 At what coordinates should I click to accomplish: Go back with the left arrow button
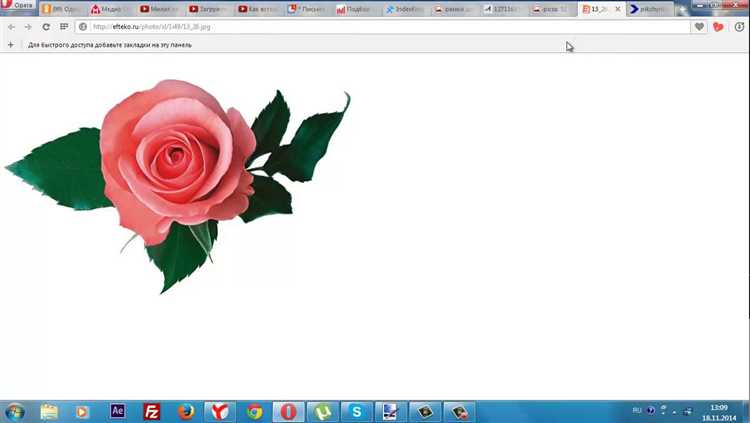(11, 27)
